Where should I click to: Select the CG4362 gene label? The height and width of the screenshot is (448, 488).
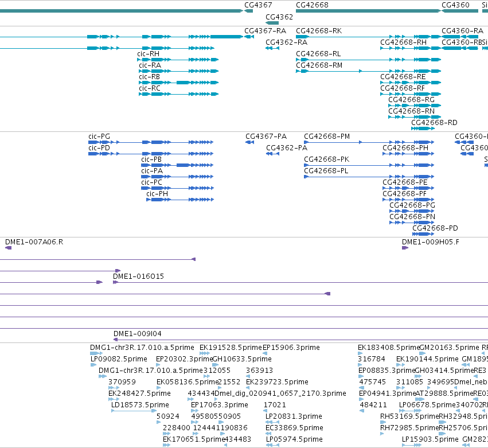pos(279,17)
